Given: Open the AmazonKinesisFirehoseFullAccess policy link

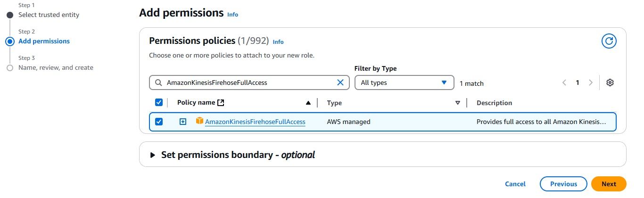Looking at the screenshot, I should tap(255, 122).
